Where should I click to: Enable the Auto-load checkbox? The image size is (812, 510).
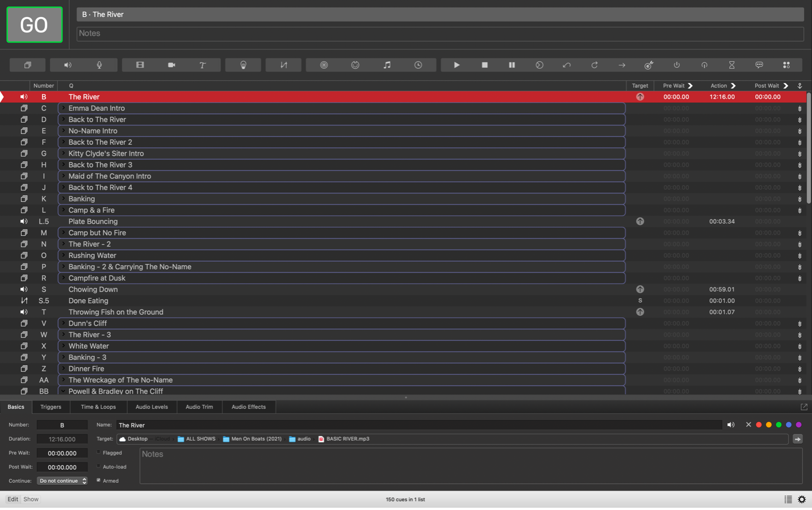point(99,467)
